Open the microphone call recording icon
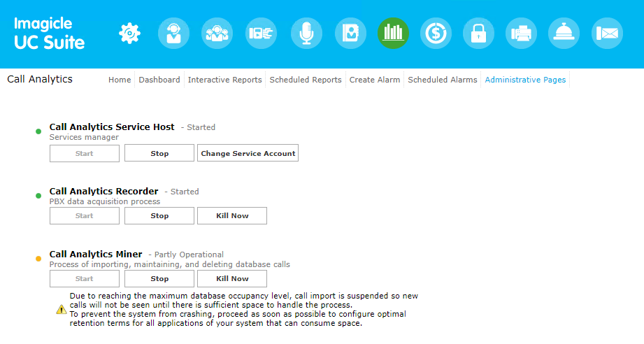Screen dimensions: 644x344 pyautogui.click(x=306, y=33)
